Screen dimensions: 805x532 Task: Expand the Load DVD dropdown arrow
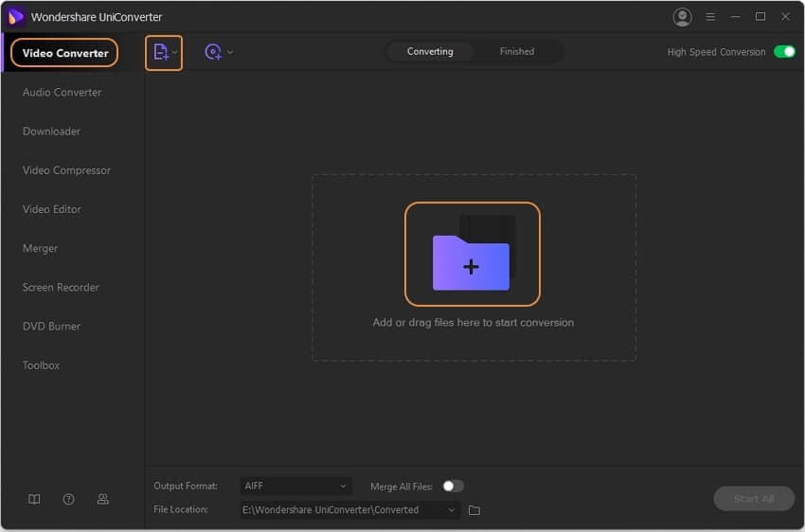230,52
